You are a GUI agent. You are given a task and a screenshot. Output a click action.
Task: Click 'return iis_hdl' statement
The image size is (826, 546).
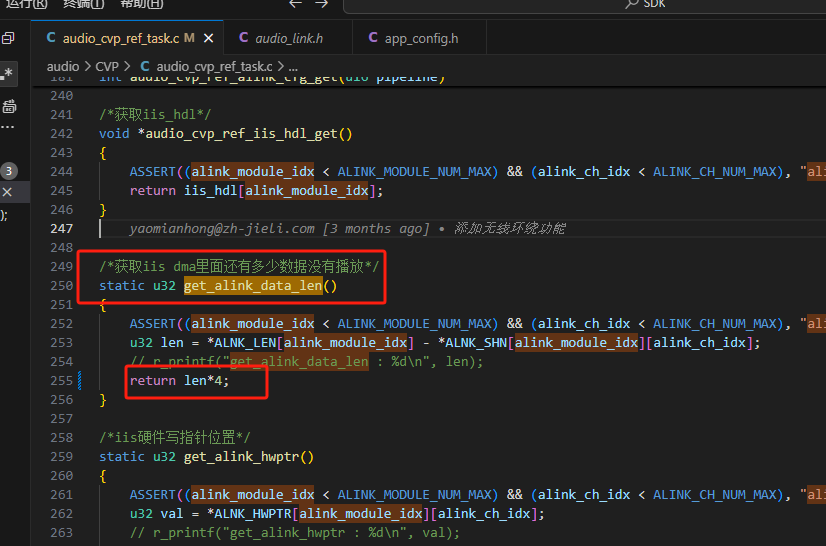(256, 190)
